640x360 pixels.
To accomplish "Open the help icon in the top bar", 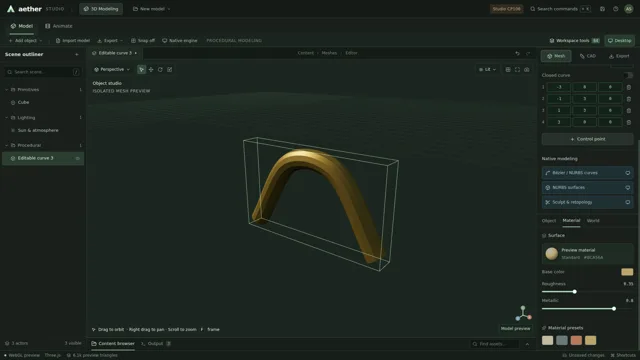I will click(616, 9).
